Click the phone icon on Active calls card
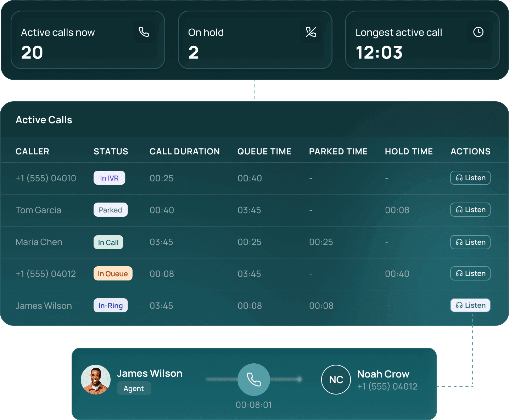Viewport: 509px width, 420px height. [x=144, y=32]
